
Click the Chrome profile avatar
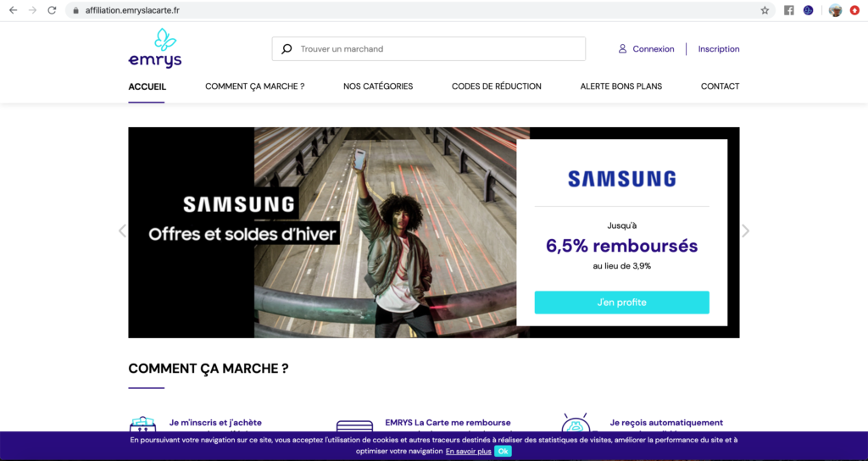(x=835, y=10)
